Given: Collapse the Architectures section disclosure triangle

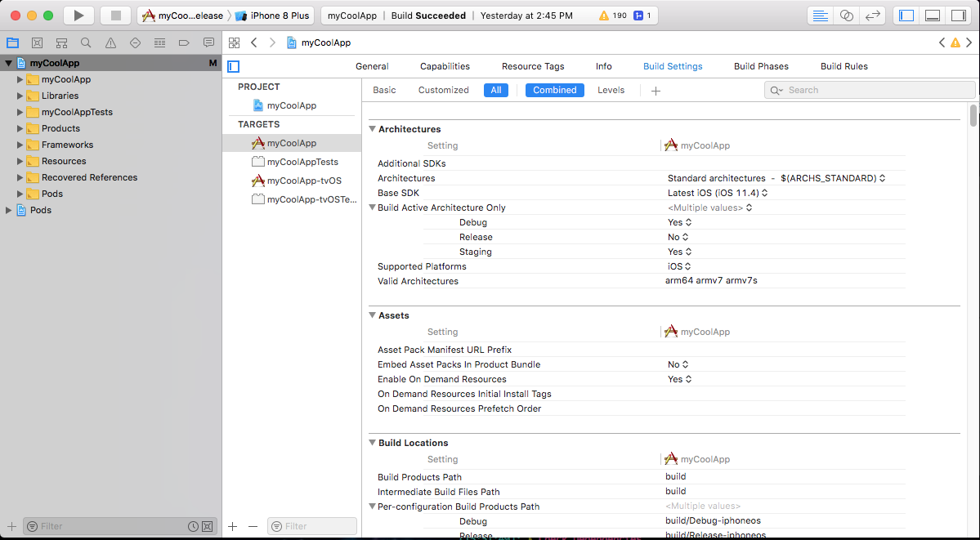Looking at the screenshot, I should pos(373,129).
